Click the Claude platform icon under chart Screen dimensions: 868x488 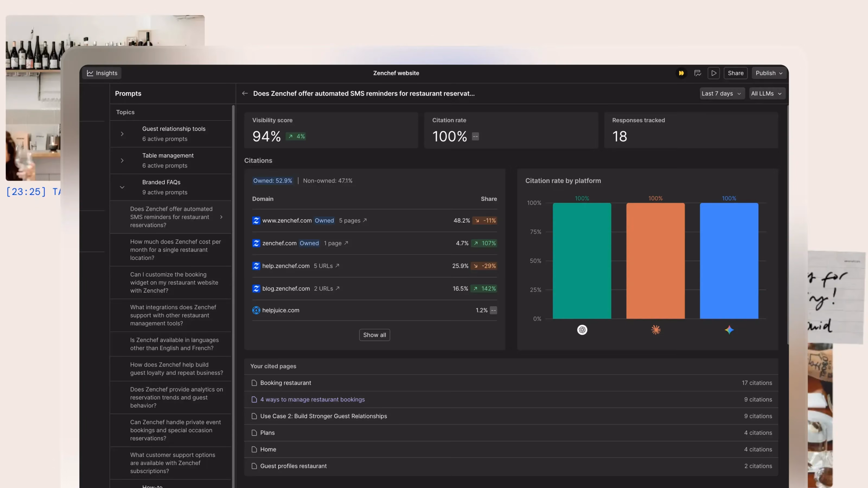[x=655, y=329]
